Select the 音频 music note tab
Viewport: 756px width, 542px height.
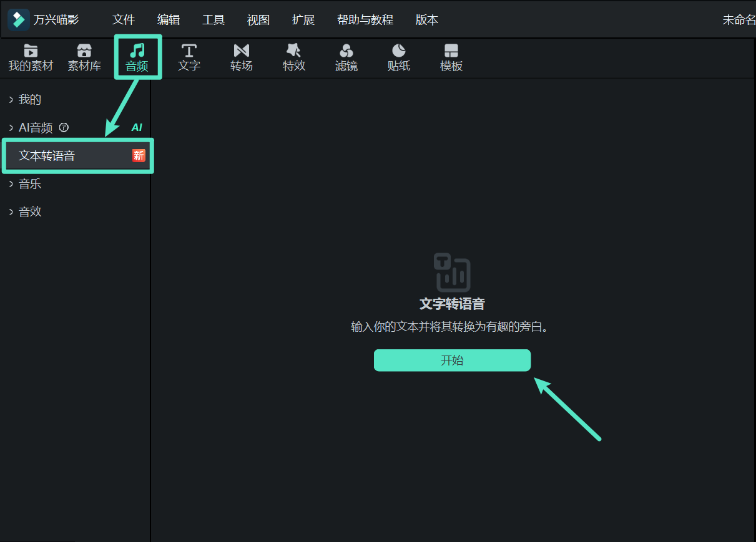tap(137, 58)
